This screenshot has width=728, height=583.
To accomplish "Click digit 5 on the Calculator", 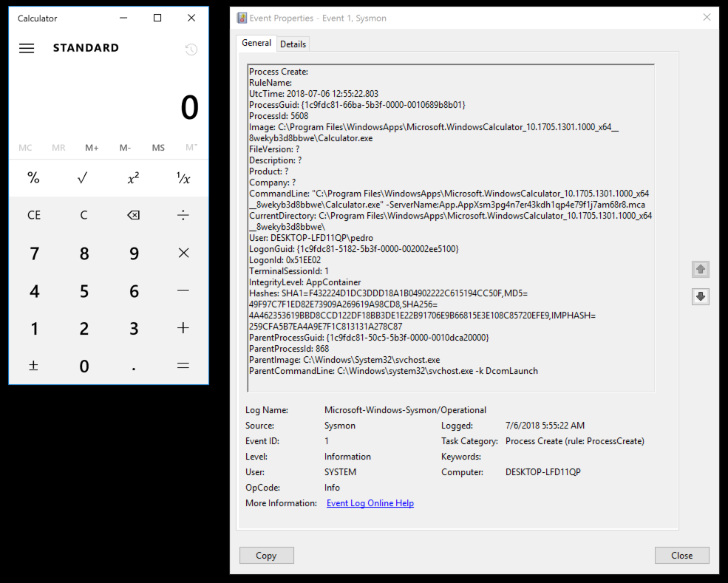I will tap(84, 291).
